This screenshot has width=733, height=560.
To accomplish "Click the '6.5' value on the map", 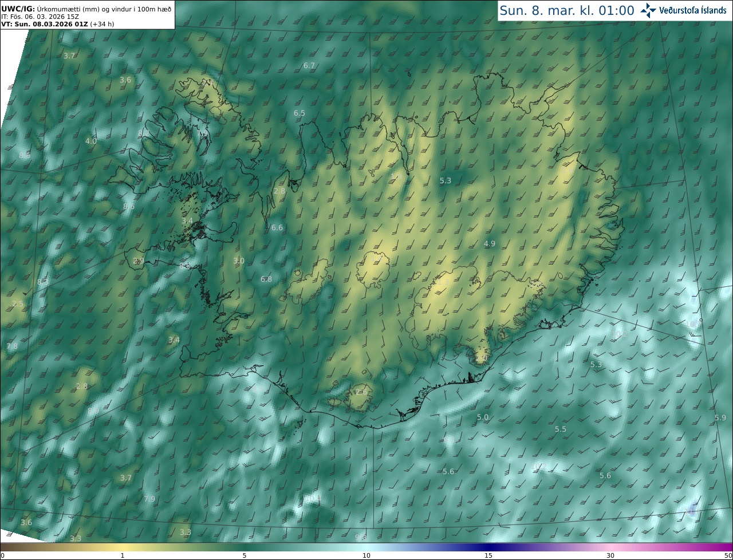I will tap(299, 113).
